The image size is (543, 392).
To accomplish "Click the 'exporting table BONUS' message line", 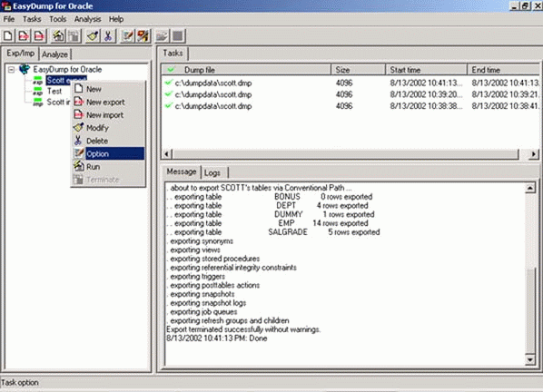I will [x=270, y=197].
